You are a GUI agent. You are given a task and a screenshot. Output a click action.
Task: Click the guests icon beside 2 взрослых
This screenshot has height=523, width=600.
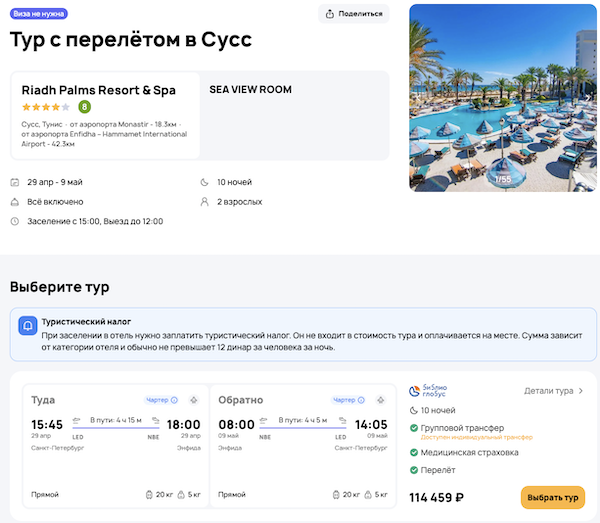click(x=205, y=201)
